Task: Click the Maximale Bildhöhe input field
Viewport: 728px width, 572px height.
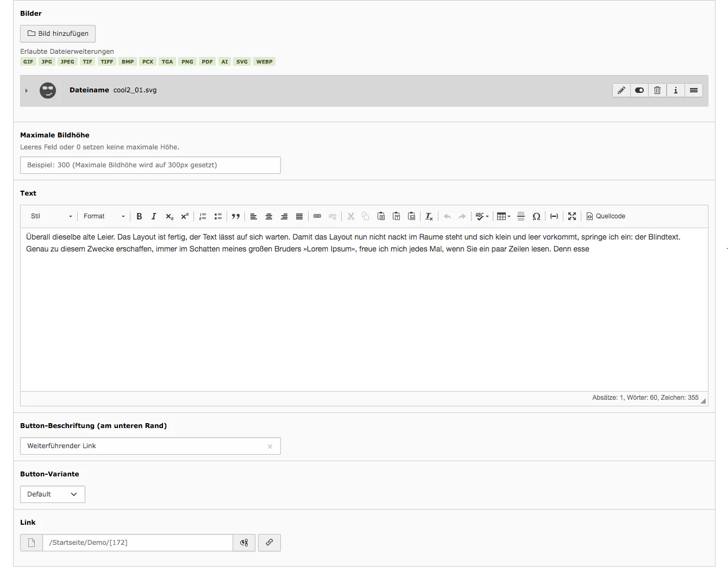Action: [150, 165]
